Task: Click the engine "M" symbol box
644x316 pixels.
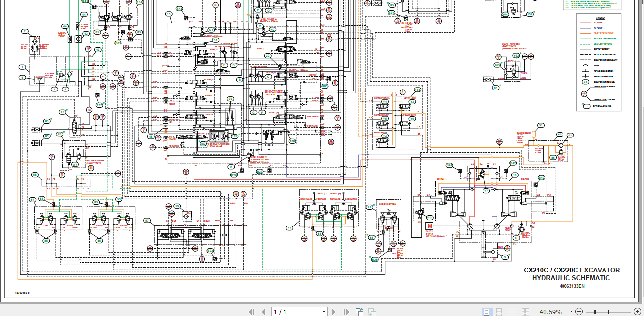Action: point(429,226)
